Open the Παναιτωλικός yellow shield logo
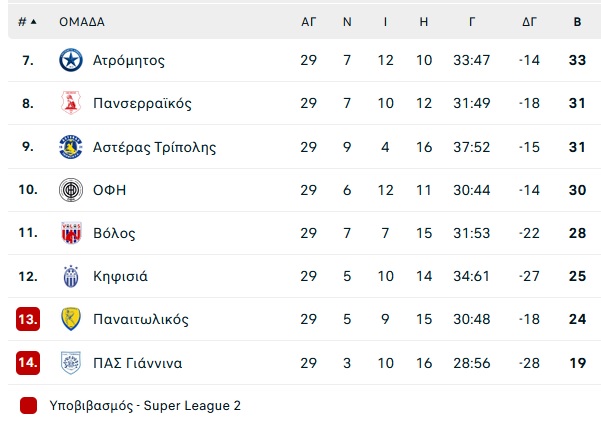601x448 pixels. coord(71,319)
